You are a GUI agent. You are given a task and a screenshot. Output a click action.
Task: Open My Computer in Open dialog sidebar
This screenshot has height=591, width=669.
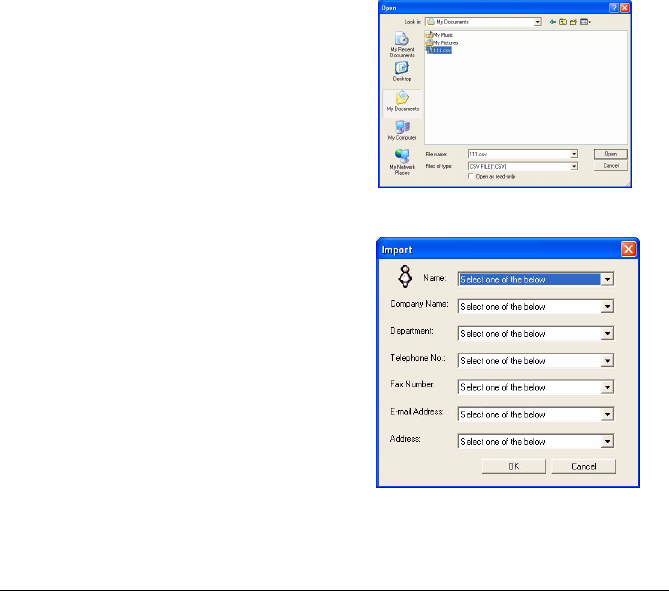(x=402, y=130)
